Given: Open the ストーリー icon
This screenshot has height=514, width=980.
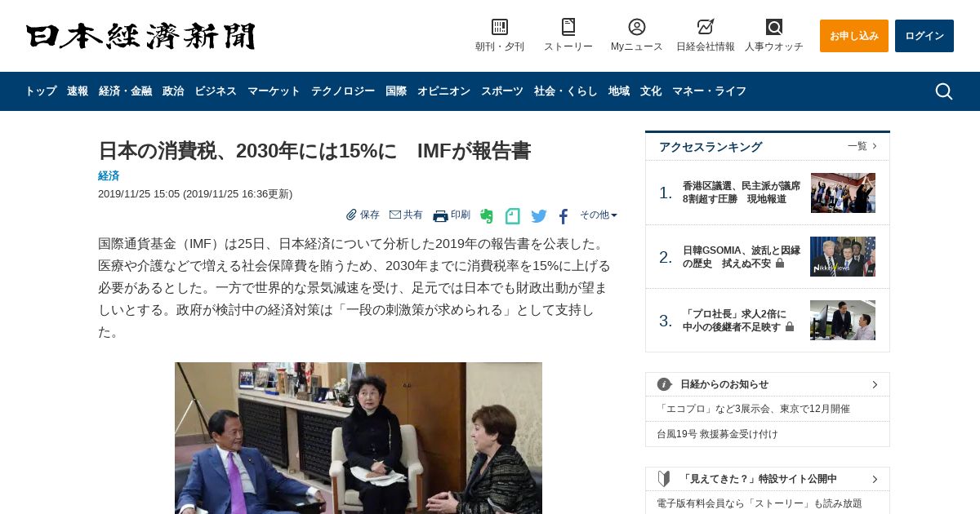Looking at the screenshot, I should point(568,27).
